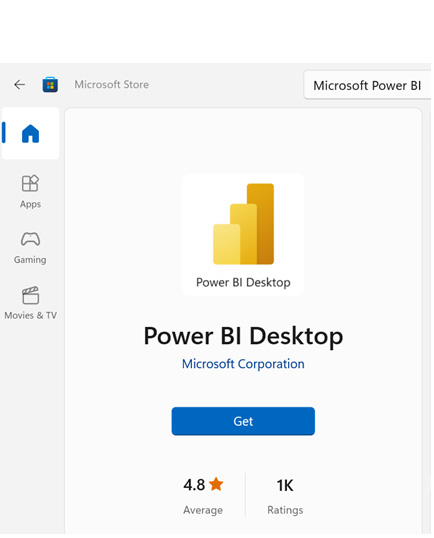This screenshot has height=538, width=434.
Task: Open the Home section icon
Action: click(x=31, y=133)
